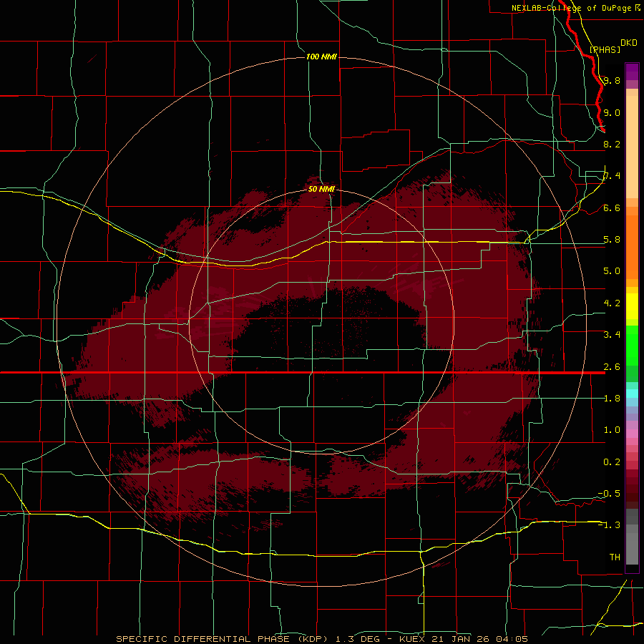Pick the gray color band near TH
The height and width of the screenshot is (644, 644).
pyautogui.click(x=632, y=550)
